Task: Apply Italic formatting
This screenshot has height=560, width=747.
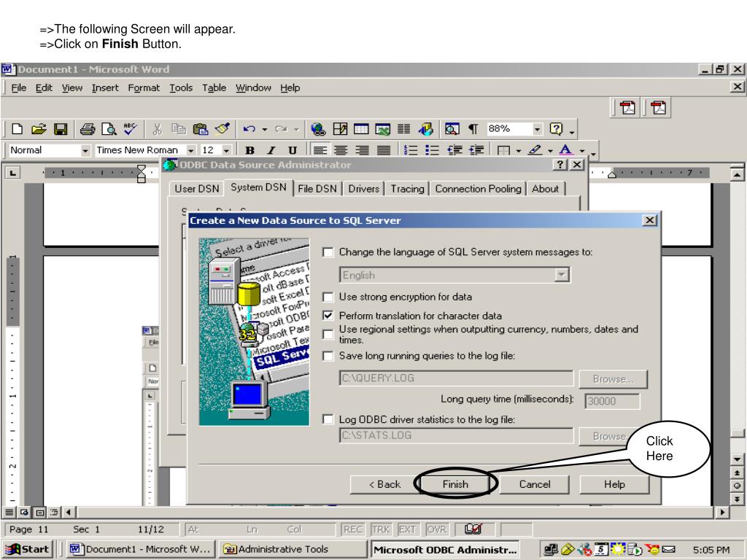Action: [271, 150]
